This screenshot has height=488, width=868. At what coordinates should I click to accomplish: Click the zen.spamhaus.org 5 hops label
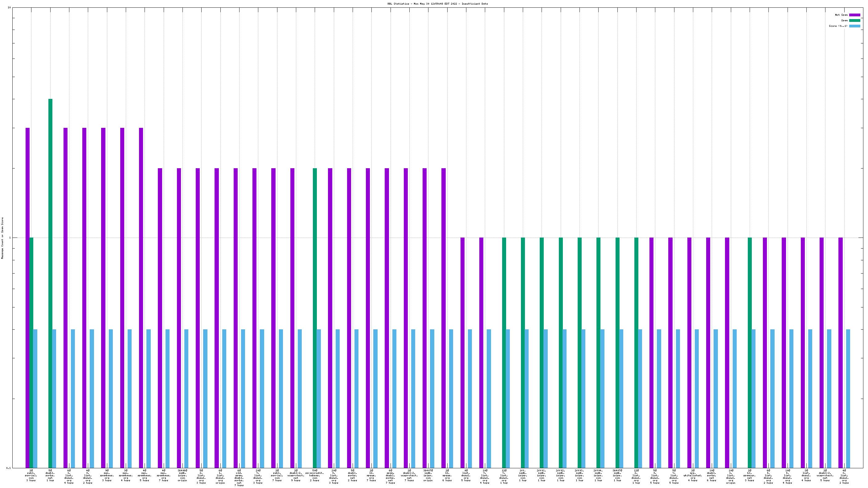point(145,475)
